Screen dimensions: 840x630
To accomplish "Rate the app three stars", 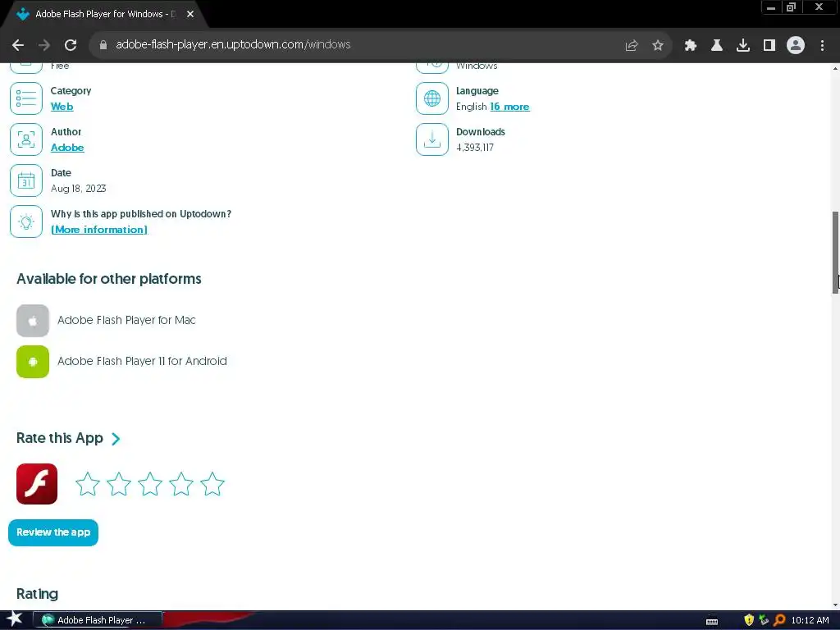I will click(150, 484).
